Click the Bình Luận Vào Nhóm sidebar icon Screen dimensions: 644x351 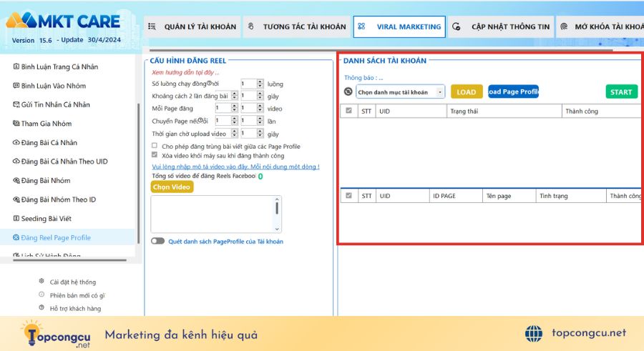point(16,85)
